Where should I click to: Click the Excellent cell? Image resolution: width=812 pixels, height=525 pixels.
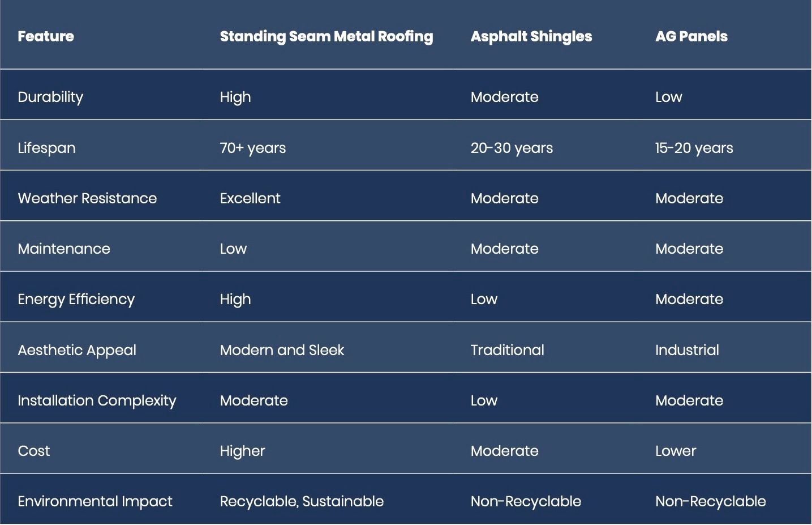[250, 198]
